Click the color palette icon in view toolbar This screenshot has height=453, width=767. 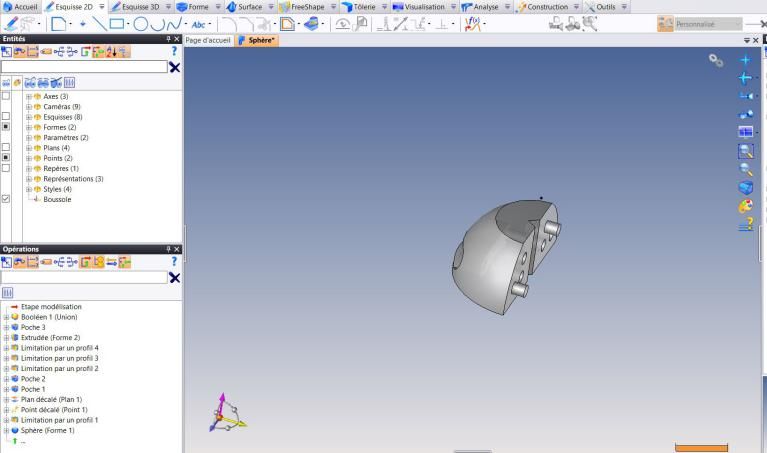click(744, 207)
